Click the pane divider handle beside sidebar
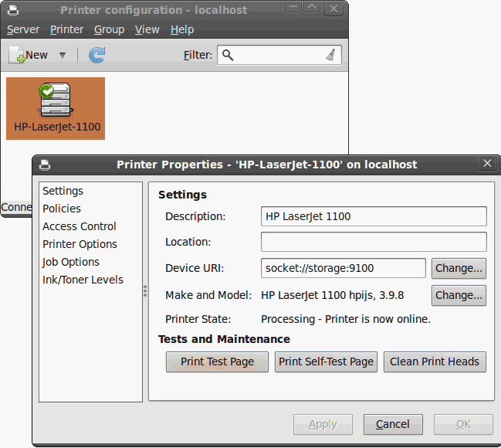This screenshot has width=501, height=448. pyautogui.click(x=145, y=291)
